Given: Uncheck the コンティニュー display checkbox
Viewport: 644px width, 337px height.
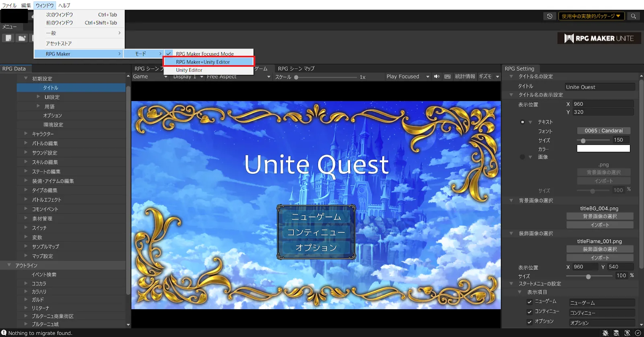Looking at the screenshot, I should coord(530,312).
